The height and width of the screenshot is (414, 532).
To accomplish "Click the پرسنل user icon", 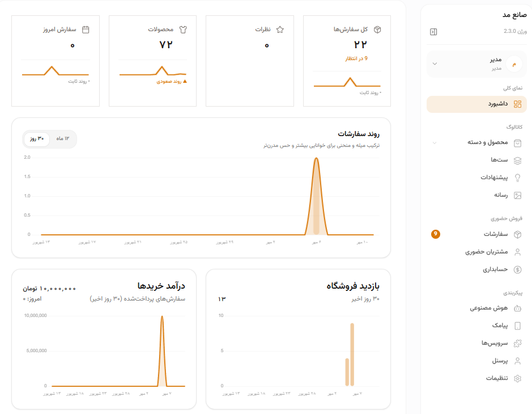I will 517,361.
